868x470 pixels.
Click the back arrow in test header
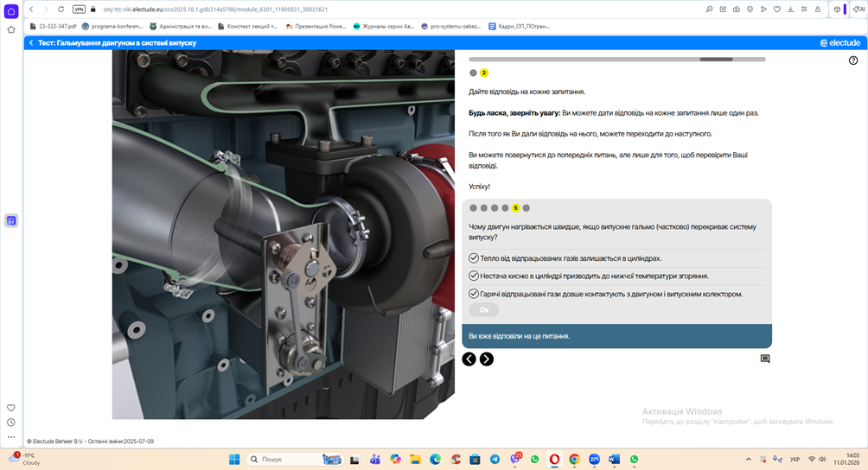(x=31, y=42)
